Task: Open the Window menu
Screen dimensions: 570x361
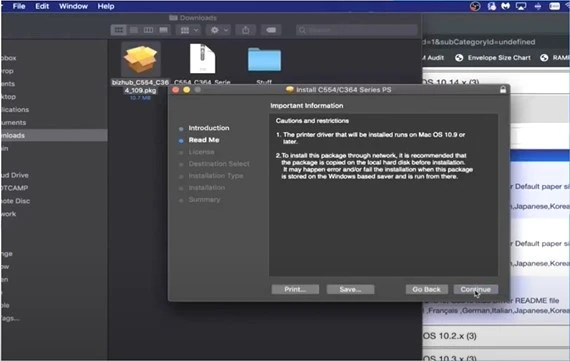Action: [73, 6]
